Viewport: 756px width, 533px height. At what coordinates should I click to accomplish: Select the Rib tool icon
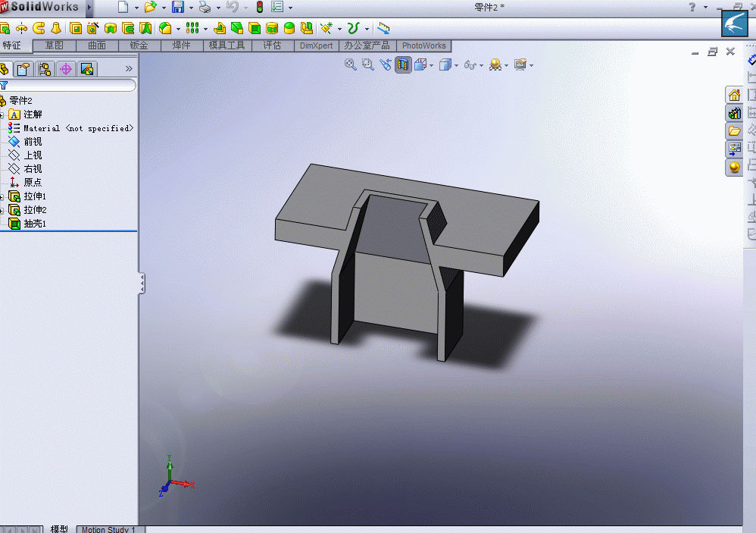220,29
